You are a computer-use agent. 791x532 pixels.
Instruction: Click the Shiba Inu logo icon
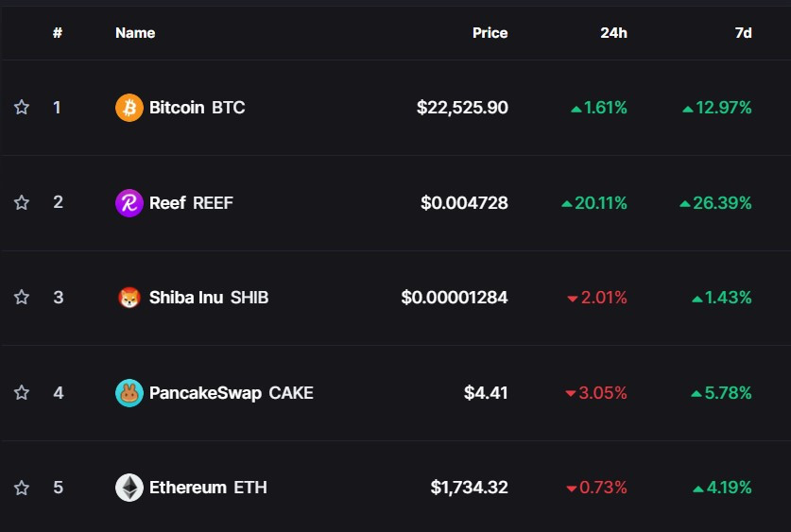pyautogui.click(x=129, y=298)
